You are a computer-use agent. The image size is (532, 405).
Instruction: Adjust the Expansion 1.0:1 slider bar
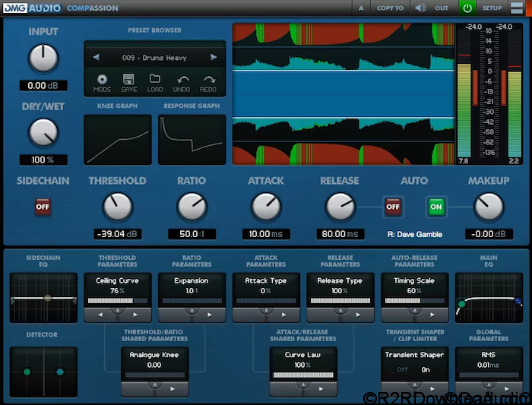(192, 301)
